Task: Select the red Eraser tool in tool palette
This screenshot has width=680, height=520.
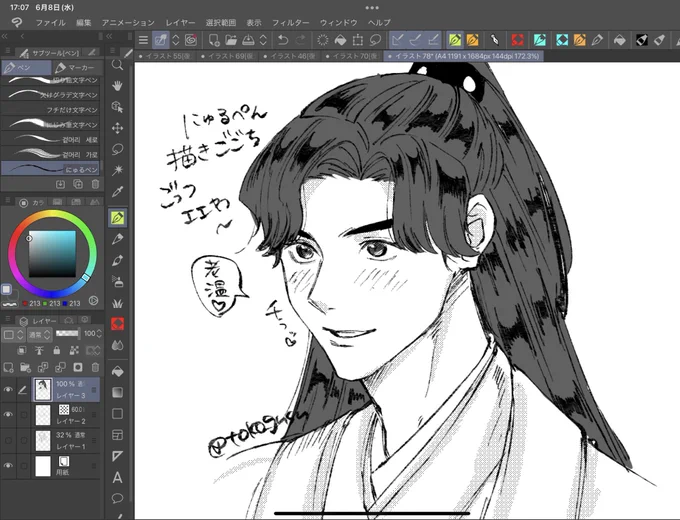Action: [117, 324]
